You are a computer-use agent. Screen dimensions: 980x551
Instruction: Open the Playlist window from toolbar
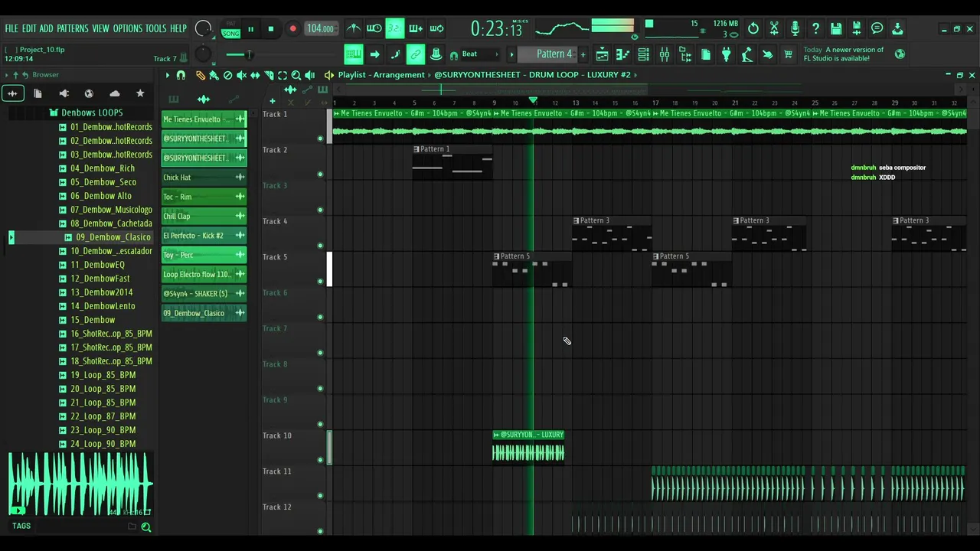pyautogui.click(x=602, y=54)
